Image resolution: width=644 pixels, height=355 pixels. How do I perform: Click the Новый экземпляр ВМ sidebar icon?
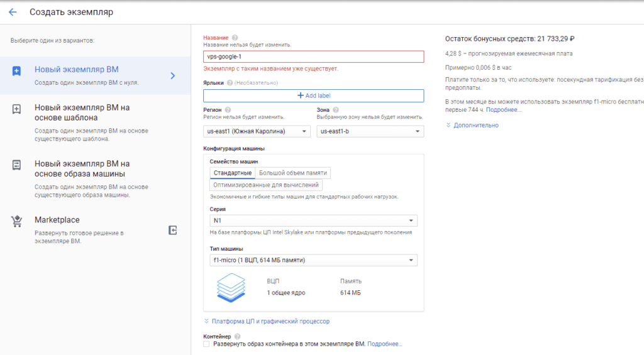[17, 71]
